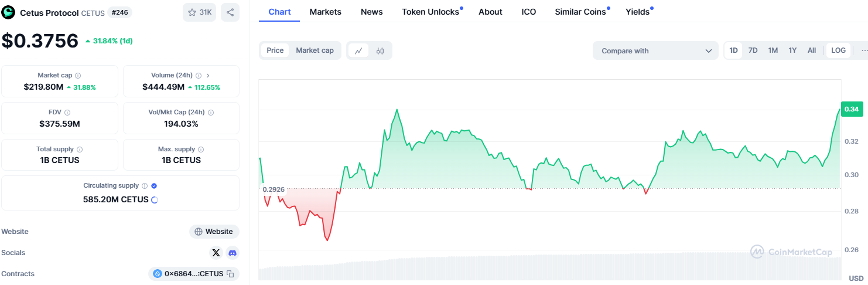Open the share icon button
The width and height of the screenshot is (868, 285).
[x=230, y=12]
